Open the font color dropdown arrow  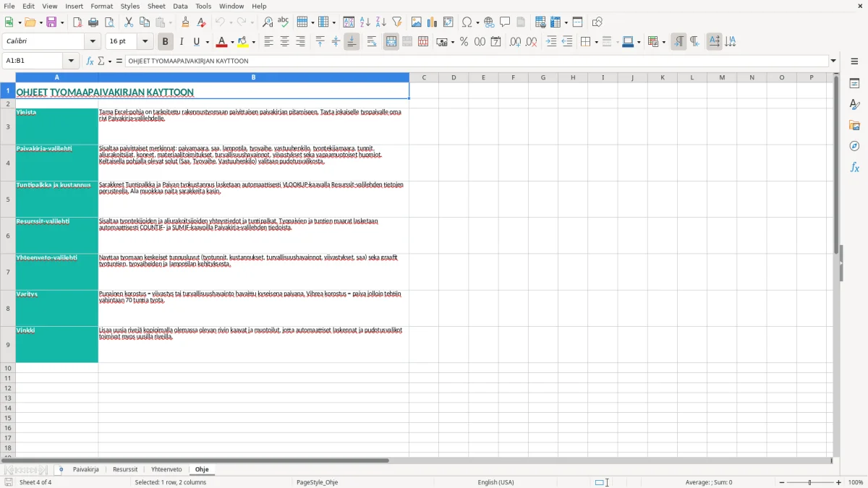pyautogui.click(x=232, y=42)
